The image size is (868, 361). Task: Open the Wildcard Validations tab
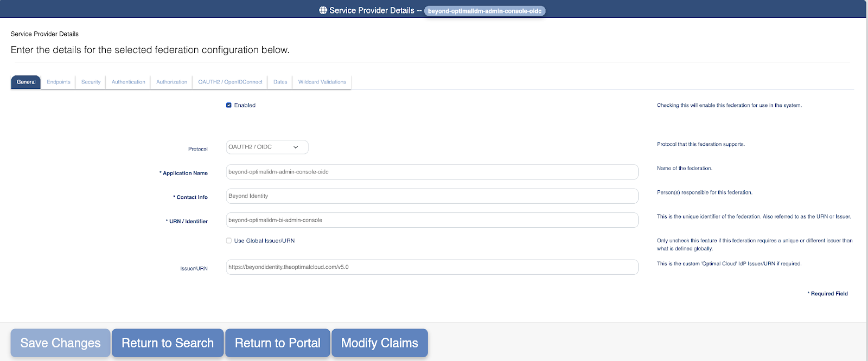coord(322,82)
